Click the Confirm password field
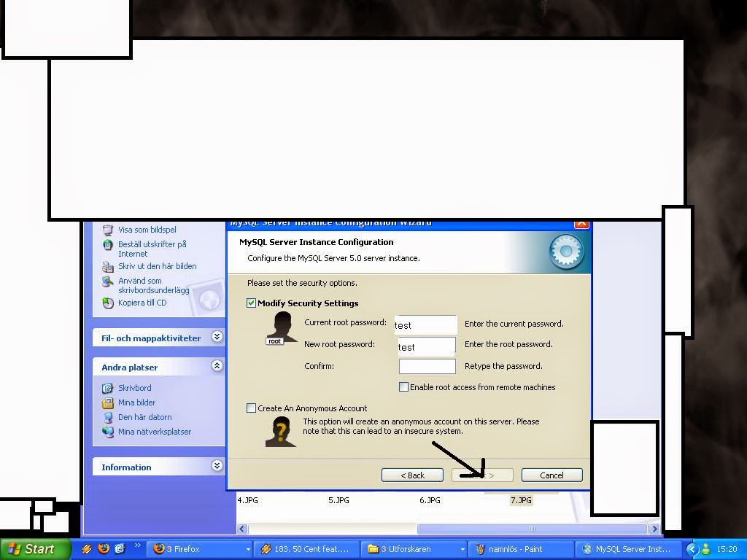Image resolution: width=747 pixels, height=560 pixels. 427,366
